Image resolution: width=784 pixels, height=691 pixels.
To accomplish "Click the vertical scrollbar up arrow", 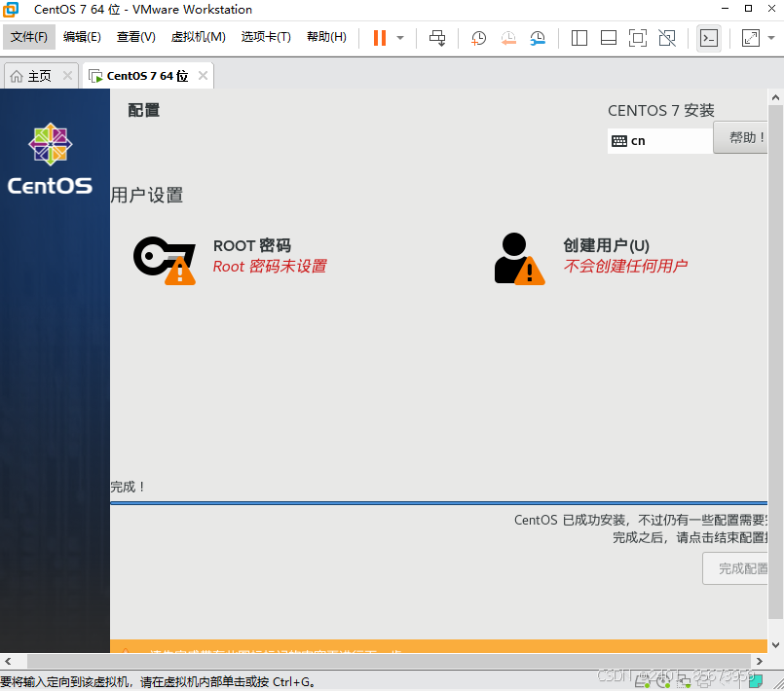I will click(x=775, y=97).
